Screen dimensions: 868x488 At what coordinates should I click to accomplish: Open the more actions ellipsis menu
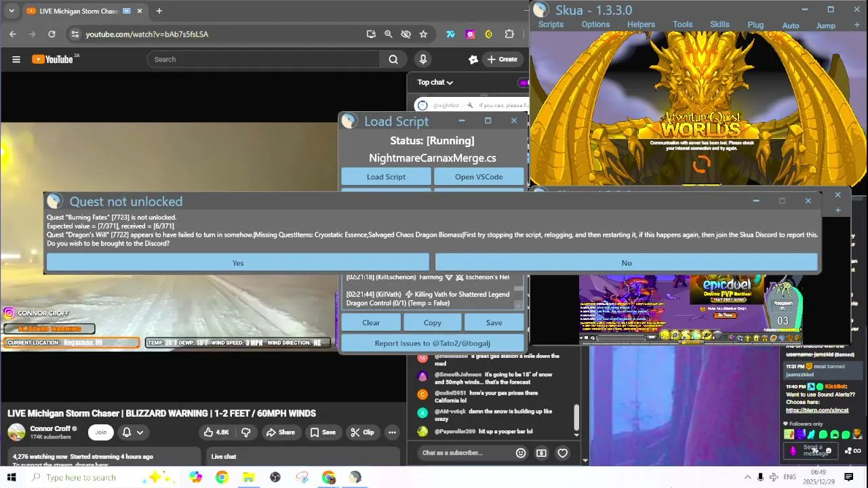[x=392, y=432]
